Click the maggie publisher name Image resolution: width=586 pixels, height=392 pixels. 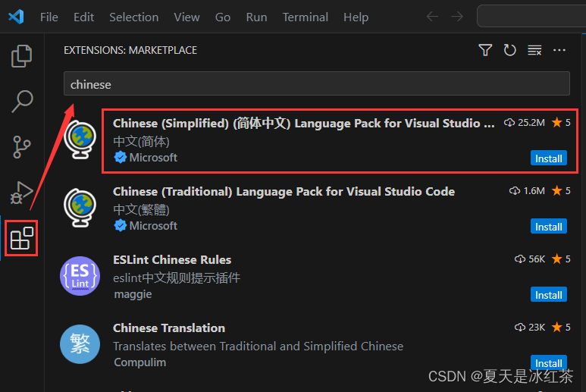click(133, 294)
